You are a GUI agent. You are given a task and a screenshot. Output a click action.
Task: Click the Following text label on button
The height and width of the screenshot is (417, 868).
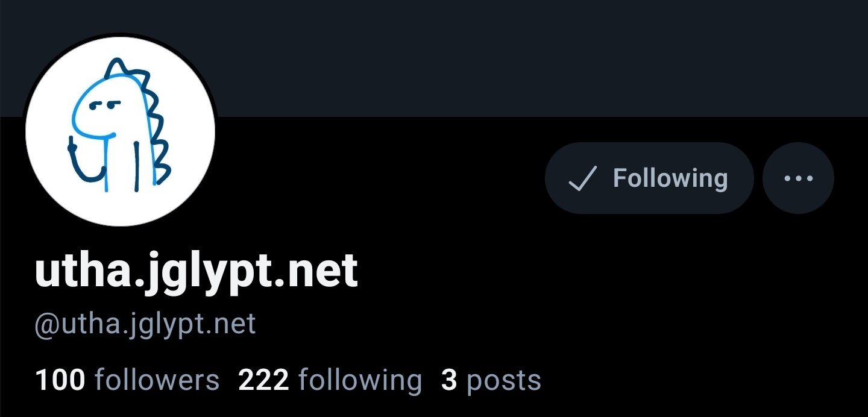(670, 178)
